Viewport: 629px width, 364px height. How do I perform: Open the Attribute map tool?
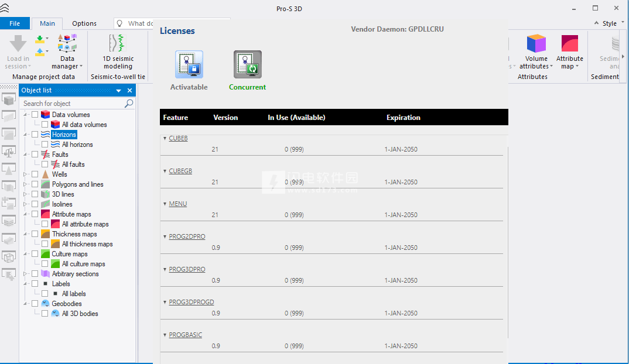(570, 51)
